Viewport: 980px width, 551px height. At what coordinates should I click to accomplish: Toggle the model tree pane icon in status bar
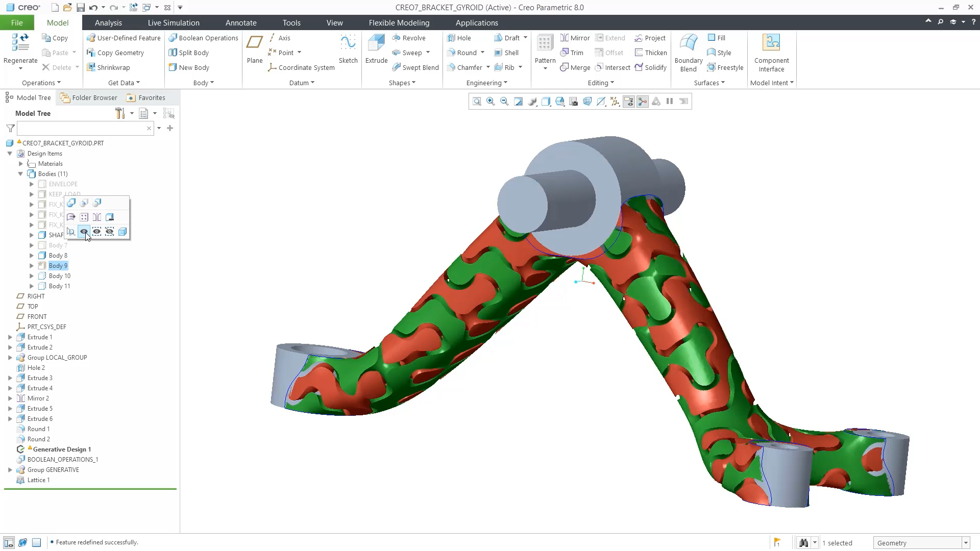coord(9,542)
